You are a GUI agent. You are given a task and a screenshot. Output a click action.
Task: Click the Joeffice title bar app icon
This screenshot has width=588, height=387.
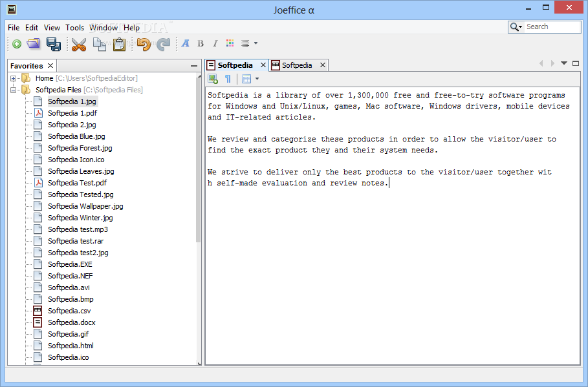12,9
